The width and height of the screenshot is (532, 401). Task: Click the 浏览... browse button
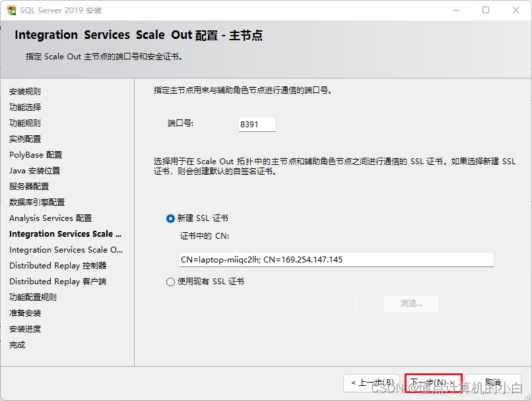(411, 303)
